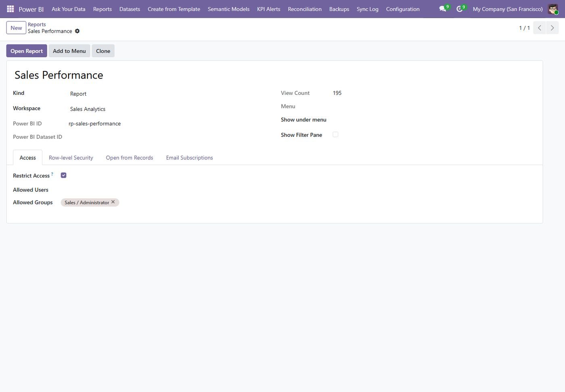Click the New button
Screen dimensions: 565x392
coord(16,28)
